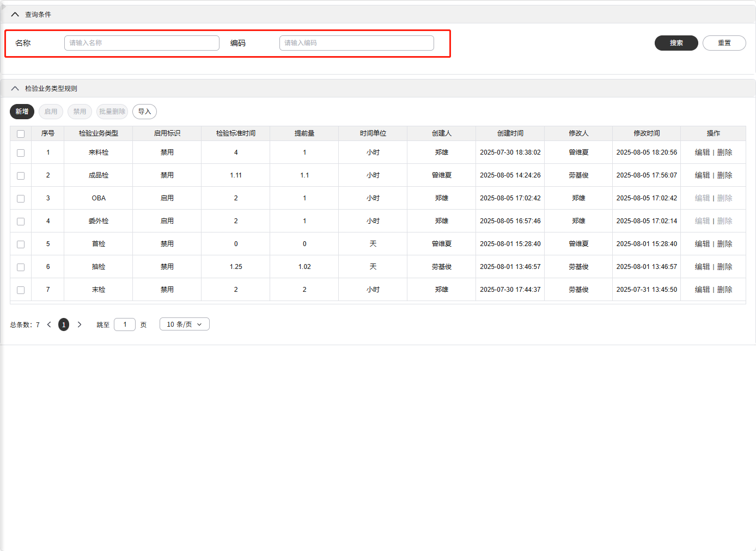Screen dimensions: 756x551
Task: Focus the 名称 input field
Action: coord(142,43)
